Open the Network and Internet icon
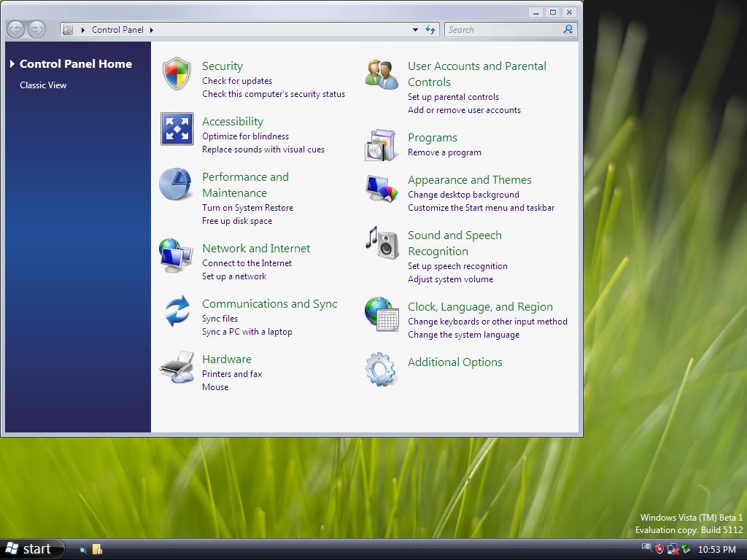The height and width of the screenshot is (560, 747). [176, 256]
